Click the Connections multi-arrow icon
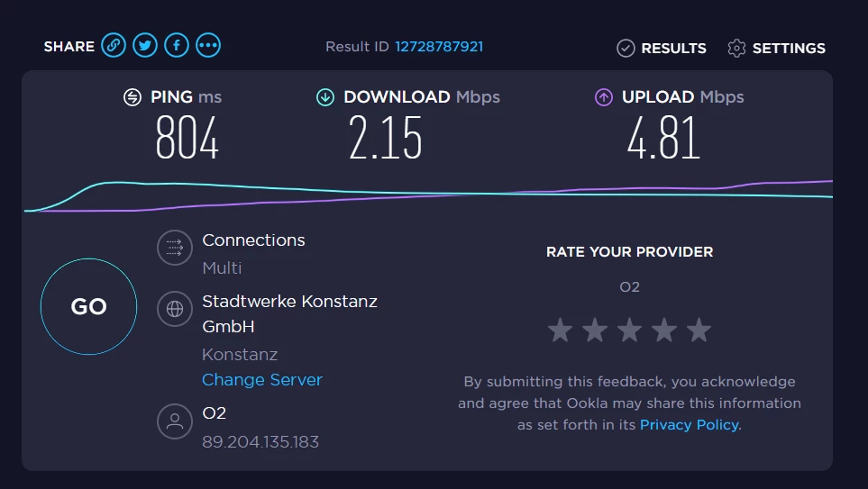 175,248
